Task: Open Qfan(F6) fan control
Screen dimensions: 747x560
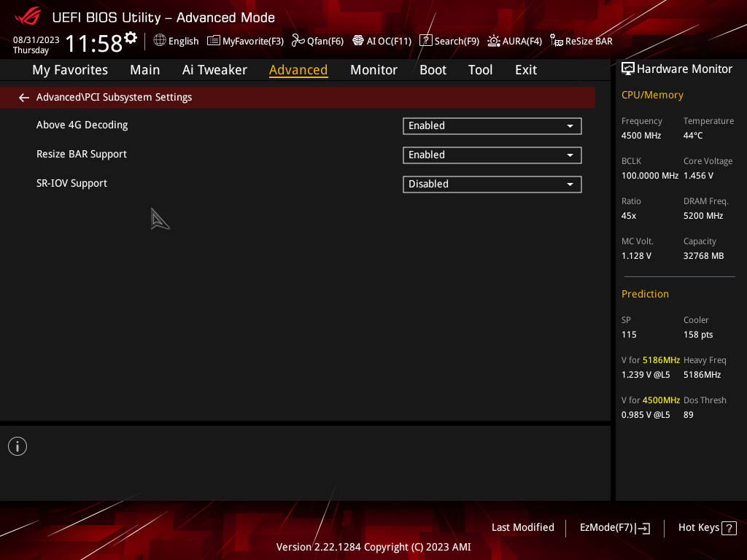Action: click(x=317, y=41)
